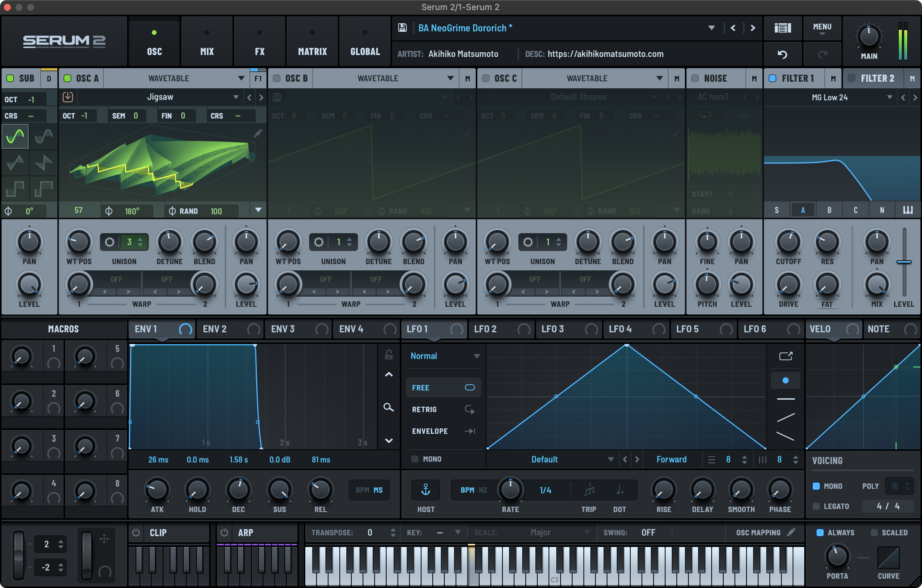Edit OSC mapping with the pencil icon
Image resolution: width=922 pixels, height=588 pixels.
click(x=791, y=532)
